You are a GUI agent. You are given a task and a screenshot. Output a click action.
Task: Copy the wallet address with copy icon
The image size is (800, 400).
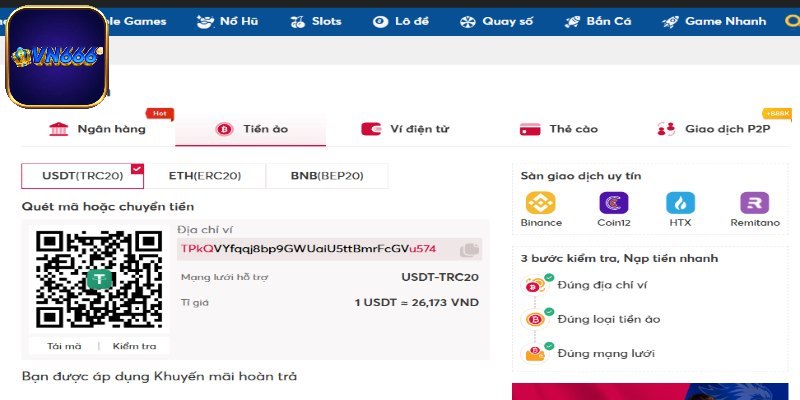tap(469, 249)
